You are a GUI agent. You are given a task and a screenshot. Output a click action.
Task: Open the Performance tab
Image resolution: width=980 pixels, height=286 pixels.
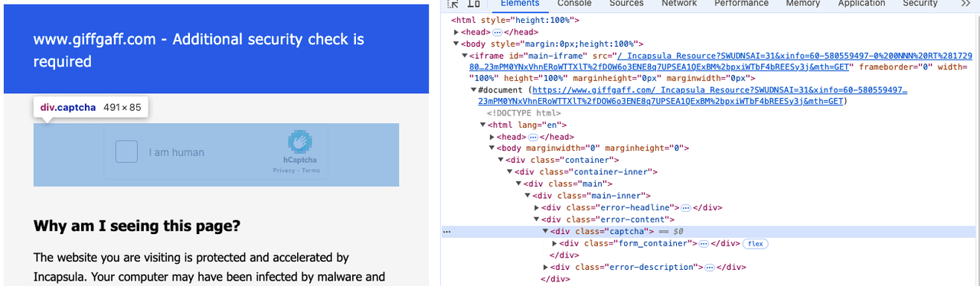click(741, 3)
